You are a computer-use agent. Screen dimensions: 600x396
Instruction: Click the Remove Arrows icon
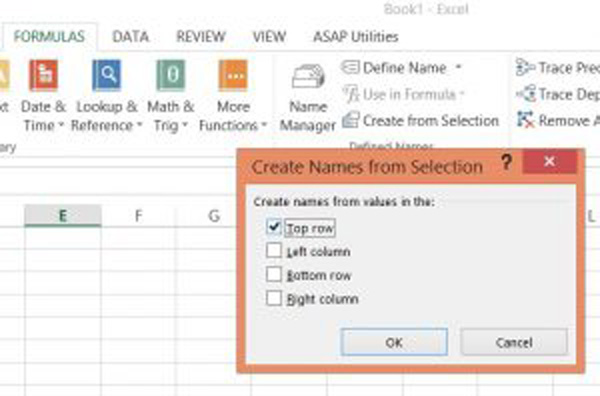click(x=525, y=120)
